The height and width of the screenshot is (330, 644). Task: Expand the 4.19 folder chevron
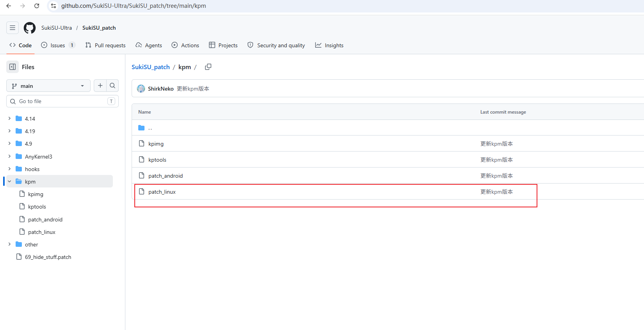[x=9, y=131]
